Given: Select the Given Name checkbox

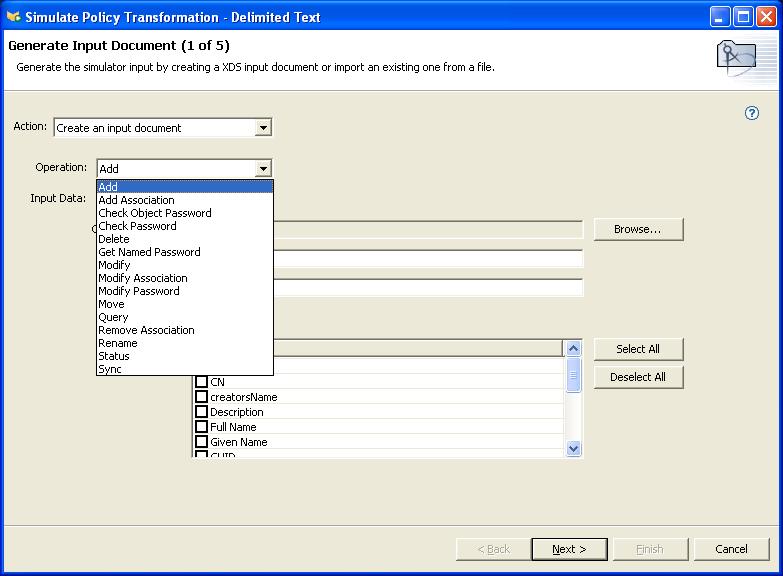Looking at the screenshot, I should click(201, 442).
